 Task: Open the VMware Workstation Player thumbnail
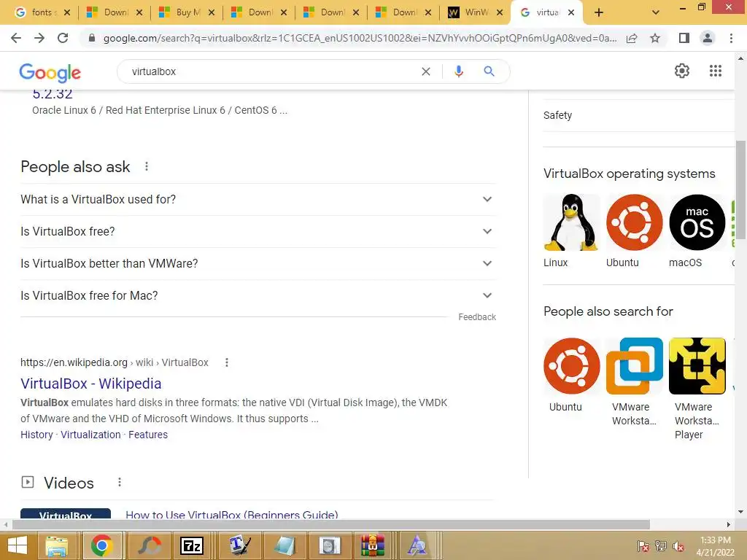click(x=697, y=366)
